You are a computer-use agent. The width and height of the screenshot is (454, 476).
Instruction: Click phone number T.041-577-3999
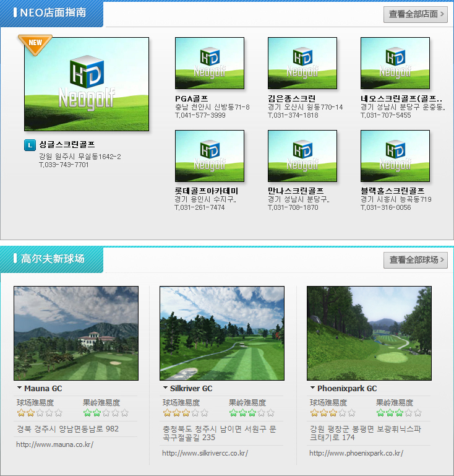[x=200, y=115]
